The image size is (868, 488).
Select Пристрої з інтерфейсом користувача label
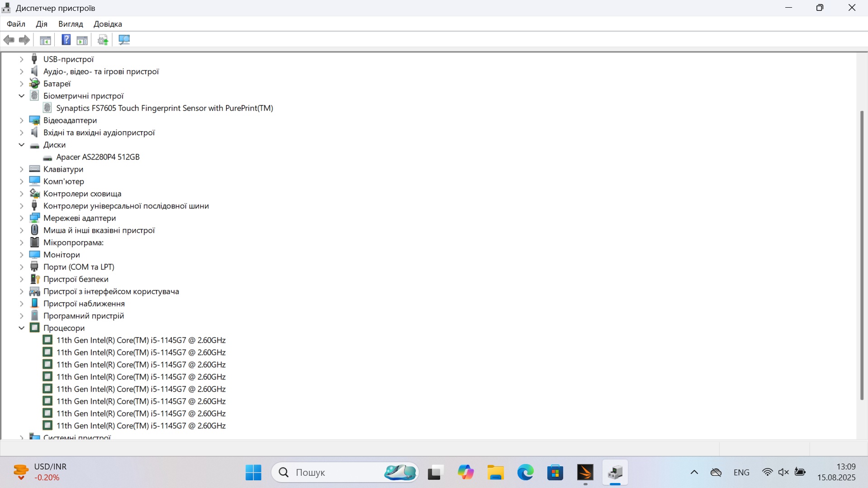(111, 291)
